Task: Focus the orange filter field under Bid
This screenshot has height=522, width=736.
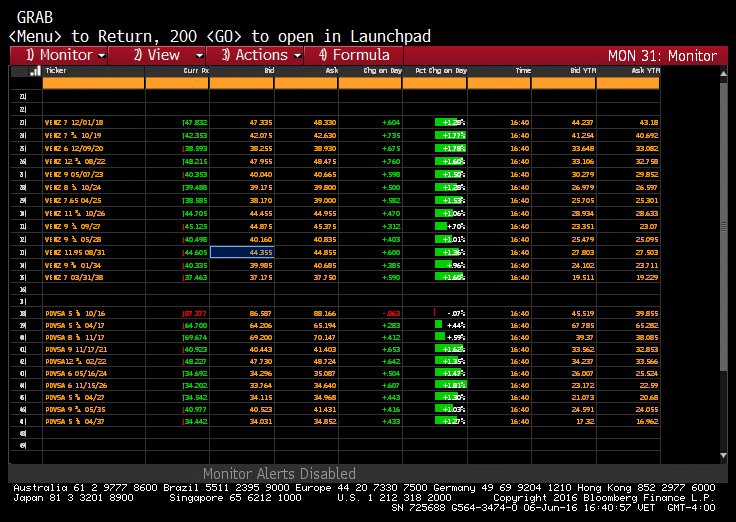Action: [241, 83]
